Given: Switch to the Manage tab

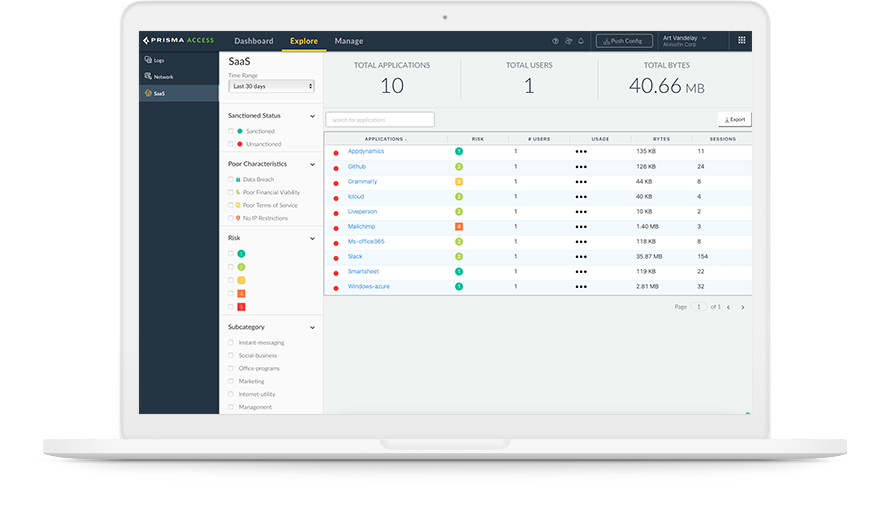Looking at the screenshot, I should (x=349, y=41).
